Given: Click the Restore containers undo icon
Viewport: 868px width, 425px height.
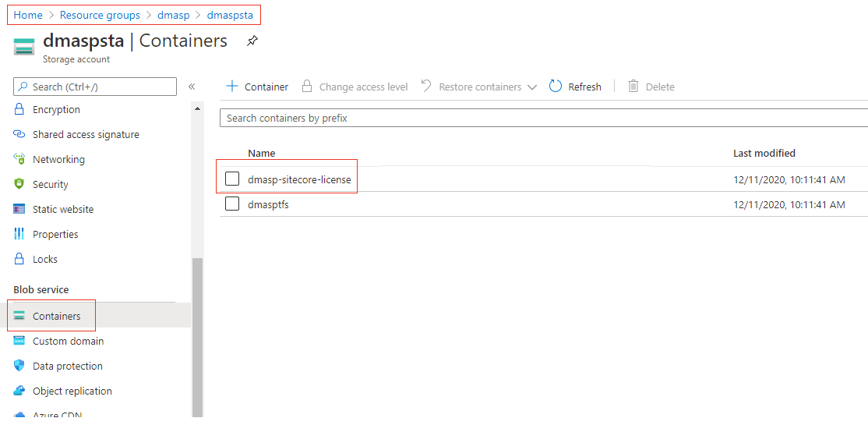Looking at the screenshot, I should point(426,86).
